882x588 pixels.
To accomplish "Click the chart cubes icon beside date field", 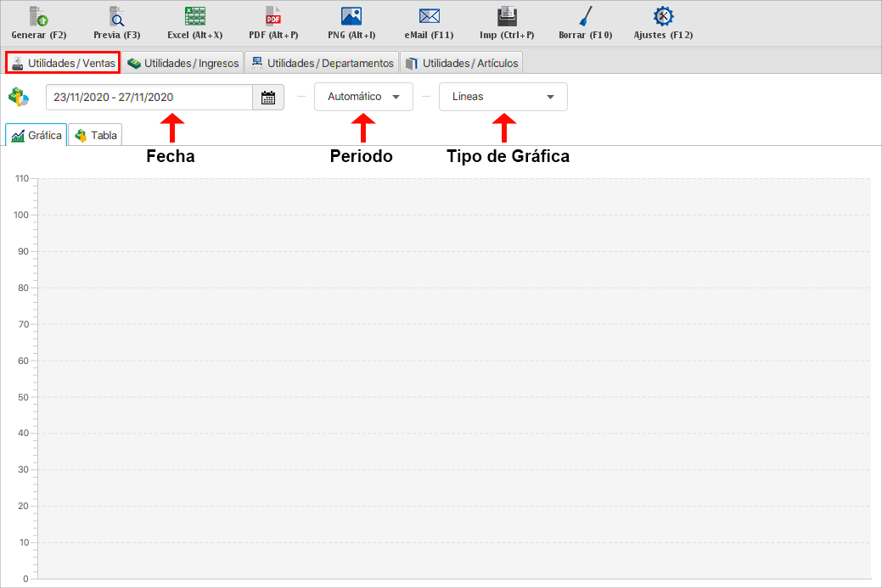I will pos(19,98).
